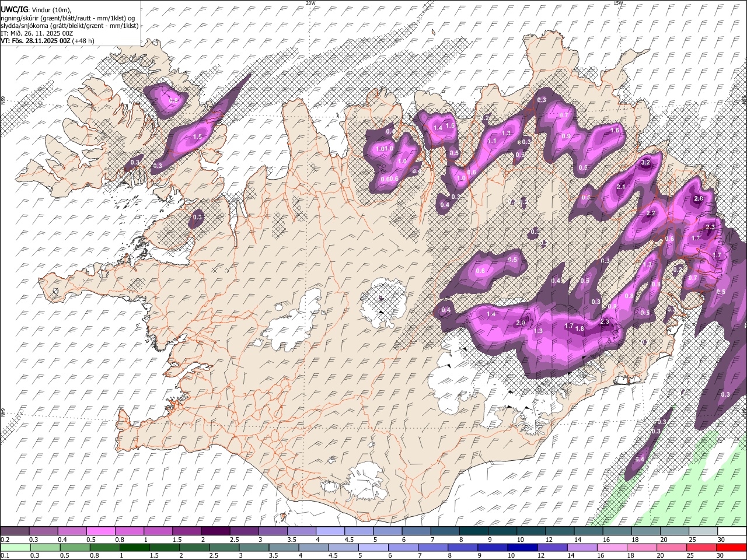Image resolution: width=747 pixels, height=560 pixels.
Task: Click the deep blue rain swatch at 10
Action: tap(522, 547)
